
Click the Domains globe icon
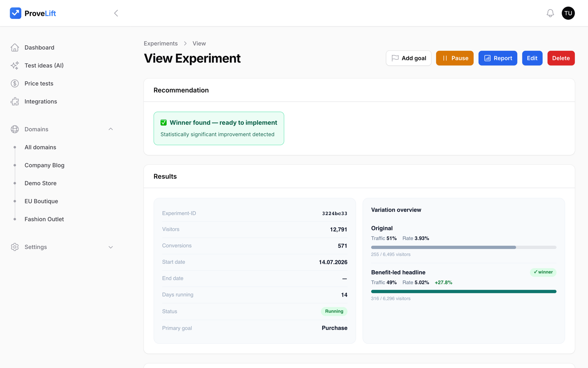[x=15, y=129]
